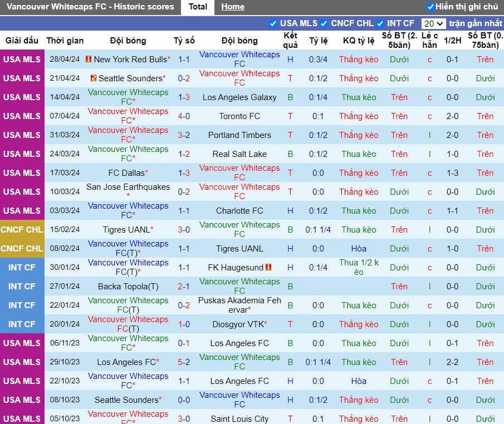Click the Tỷ số column header

click(184, 41)
